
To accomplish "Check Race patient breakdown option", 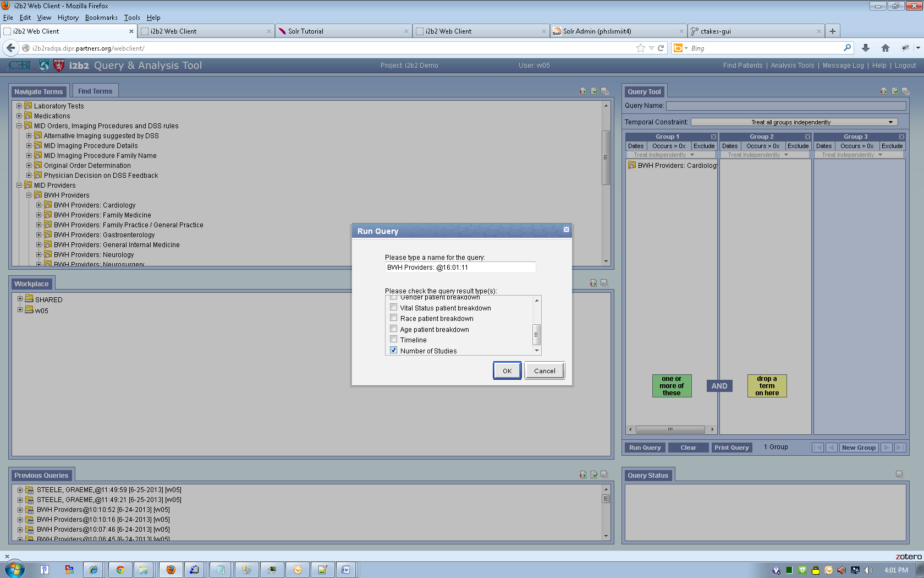I will (x=393, y=318).
